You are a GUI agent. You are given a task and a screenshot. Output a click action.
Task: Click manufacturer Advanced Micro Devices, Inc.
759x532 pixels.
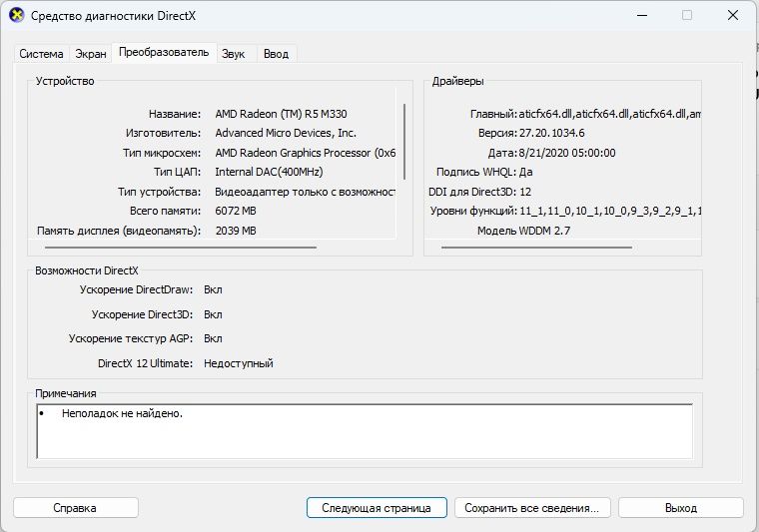coord(286,133)
